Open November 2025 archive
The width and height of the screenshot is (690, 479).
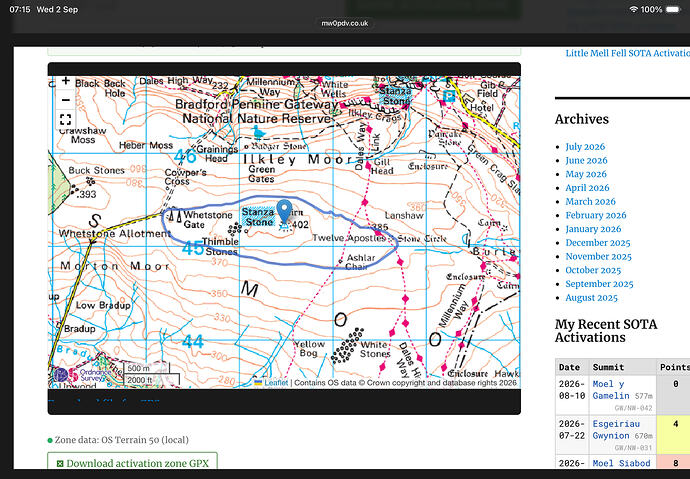pyautogui.click(x=598, y=256)
